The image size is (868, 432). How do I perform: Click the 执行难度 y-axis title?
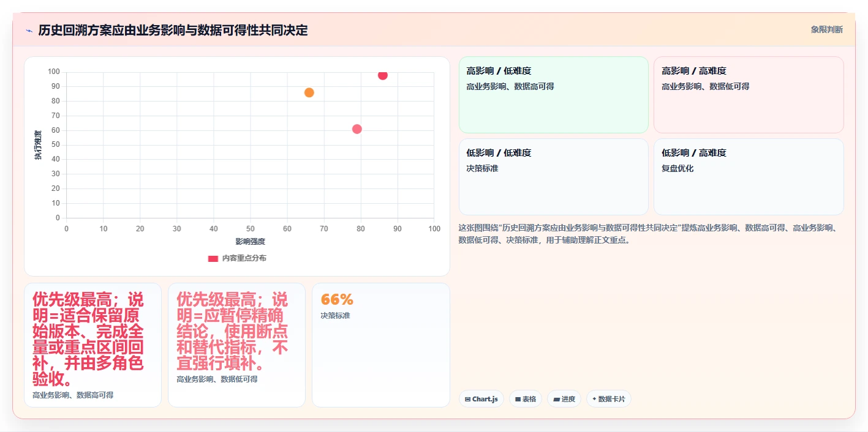[x=38, y=145]
